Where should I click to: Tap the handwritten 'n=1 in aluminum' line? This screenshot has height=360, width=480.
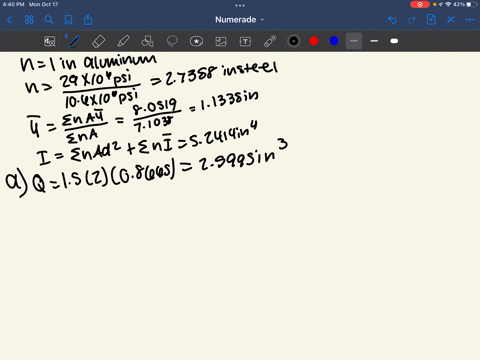(x=88, y=62)
